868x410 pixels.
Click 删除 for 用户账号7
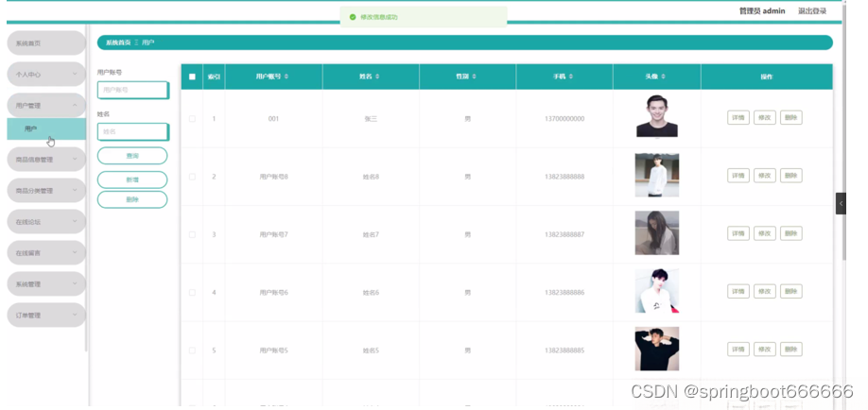click(791, 233)
